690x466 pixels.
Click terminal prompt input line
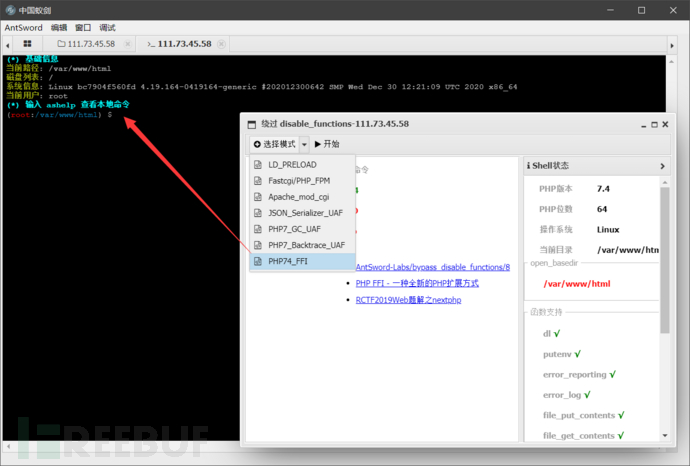point(60,115)
